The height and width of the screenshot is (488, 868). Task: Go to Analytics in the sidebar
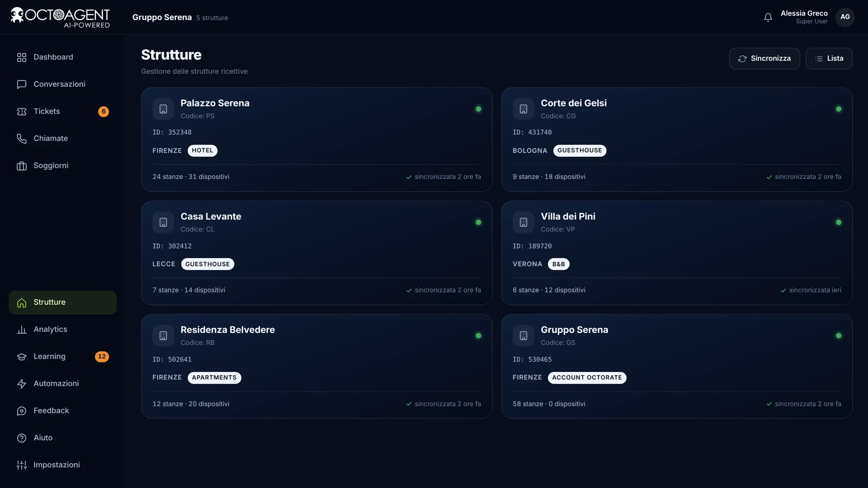(62, 330)
